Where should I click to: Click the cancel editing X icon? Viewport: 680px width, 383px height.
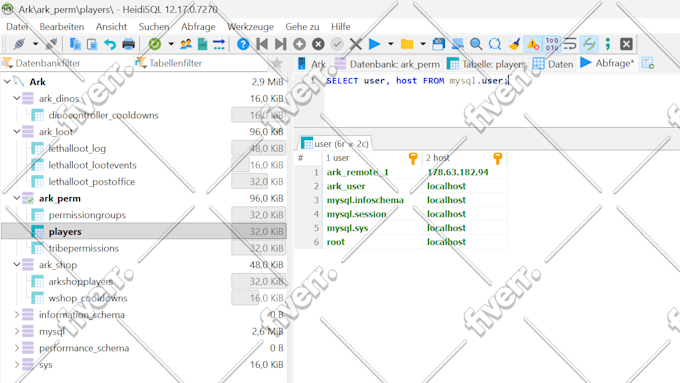tap(356, 44)
